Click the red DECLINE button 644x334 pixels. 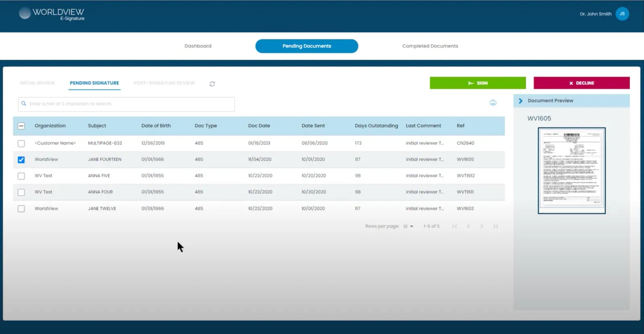coord(582,83)
